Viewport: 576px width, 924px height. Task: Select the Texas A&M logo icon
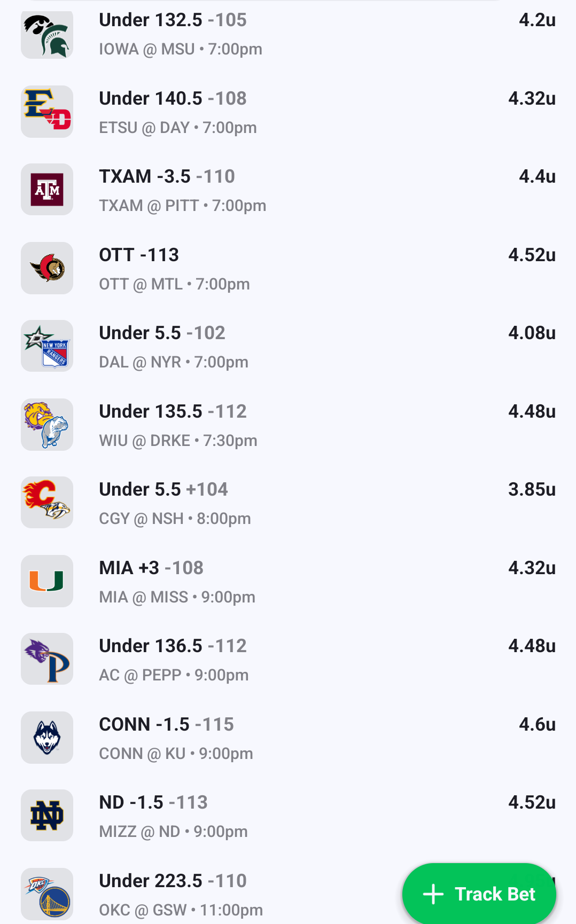pos(47,190)
